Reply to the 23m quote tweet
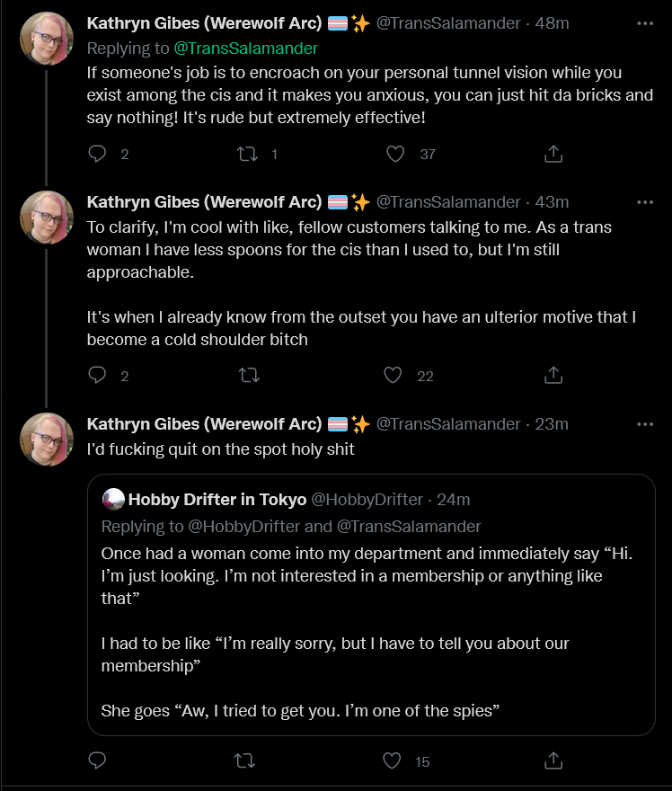This screenshot has height=791, width=672. pyautogui.click(x=97, y=760)
